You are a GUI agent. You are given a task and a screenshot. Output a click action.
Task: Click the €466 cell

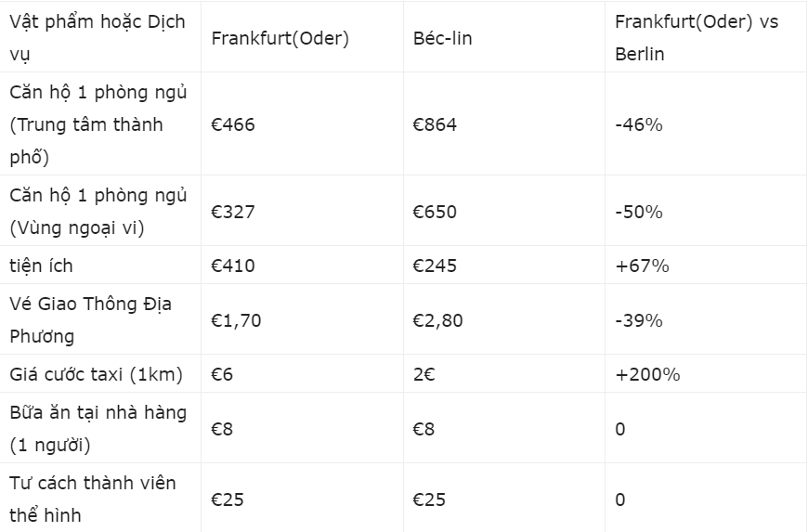click(233, 124)
